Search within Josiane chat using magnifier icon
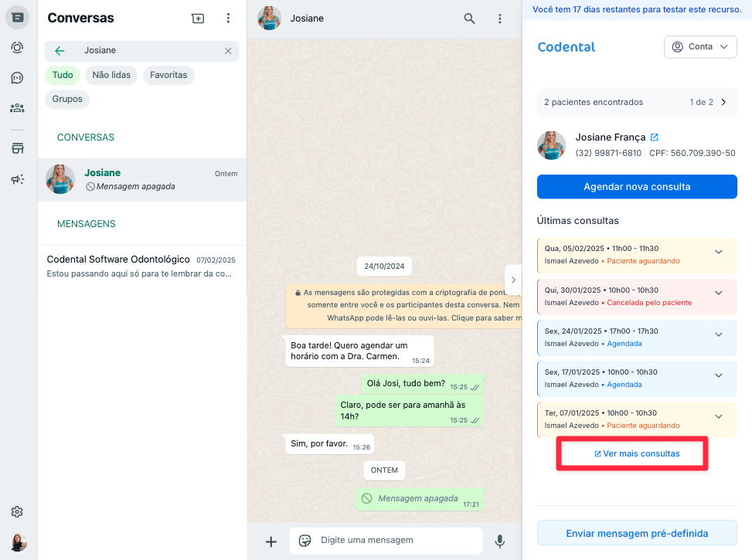 click(469, 19)
